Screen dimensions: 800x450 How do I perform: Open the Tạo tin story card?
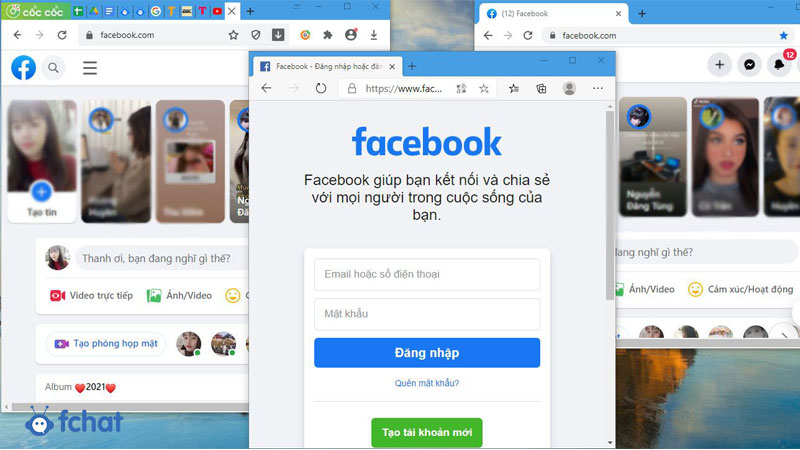[x=42, y=161]
